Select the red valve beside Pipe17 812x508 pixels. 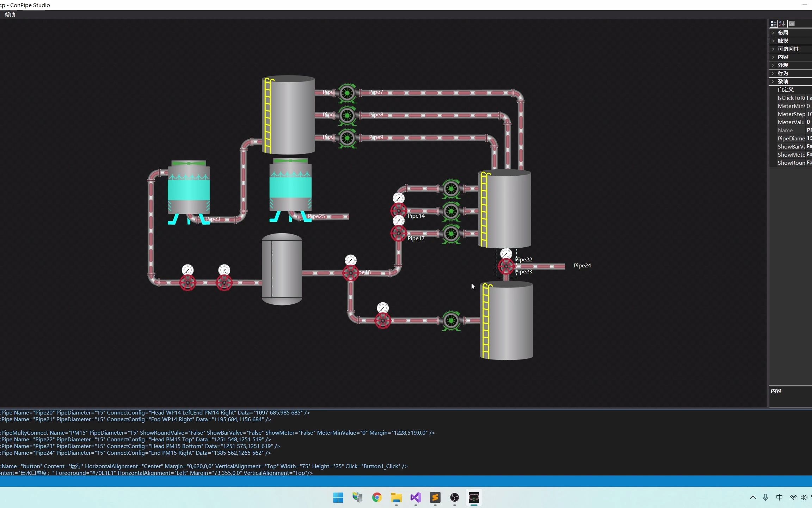pyautogui.click(x=399, y=233)
